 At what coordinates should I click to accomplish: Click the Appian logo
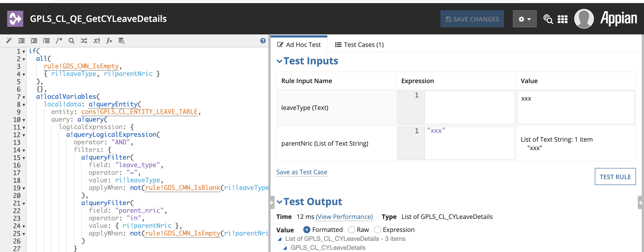[x=618, y=19]
